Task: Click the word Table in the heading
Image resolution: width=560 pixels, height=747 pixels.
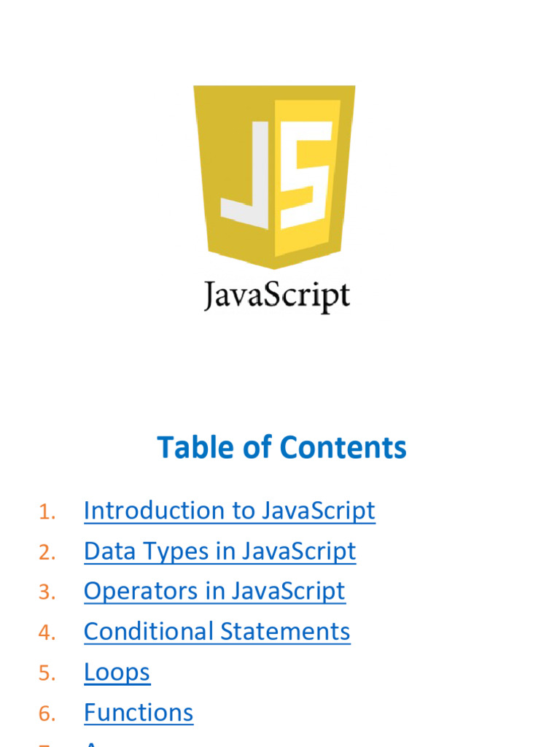Action: click(x=187, y=447)
